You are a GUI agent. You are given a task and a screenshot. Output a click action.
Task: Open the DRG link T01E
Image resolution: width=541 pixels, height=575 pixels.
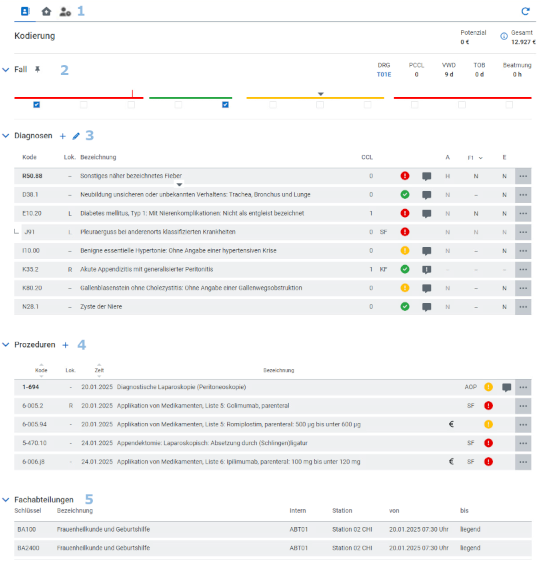pyautogui.click(x=384, y=74)
